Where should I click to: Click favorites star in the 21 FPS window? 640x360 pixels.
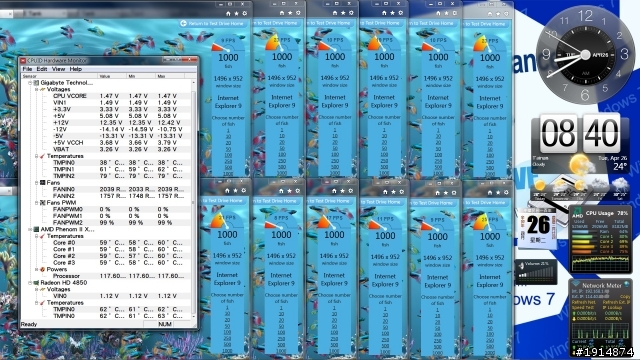tap(236, 190)
